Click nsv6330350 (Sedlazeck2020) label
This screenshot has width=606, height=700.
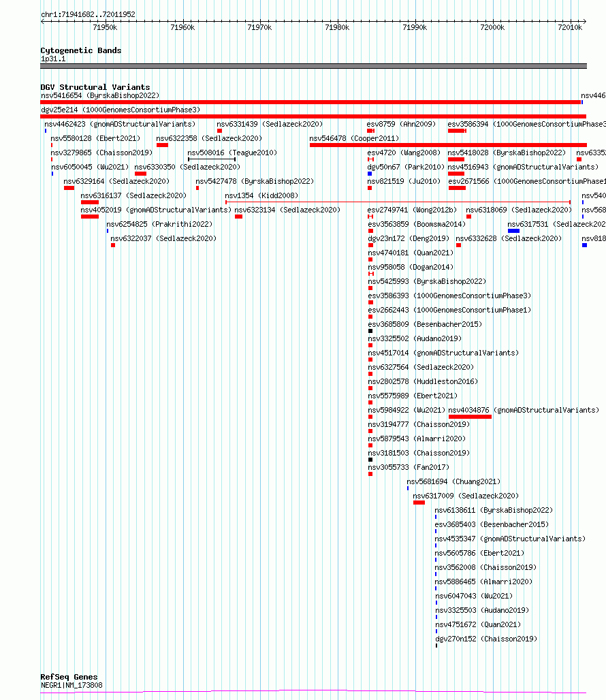[x=187, y=167]
